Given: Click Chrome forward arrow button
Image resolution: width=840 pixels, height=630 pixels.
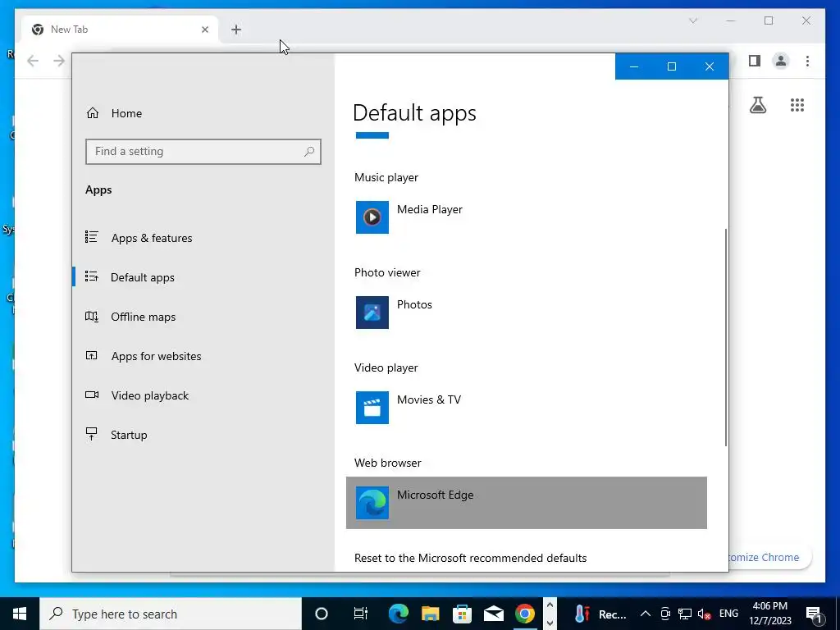Looking at the screenshot, I should tap(59, 61).
